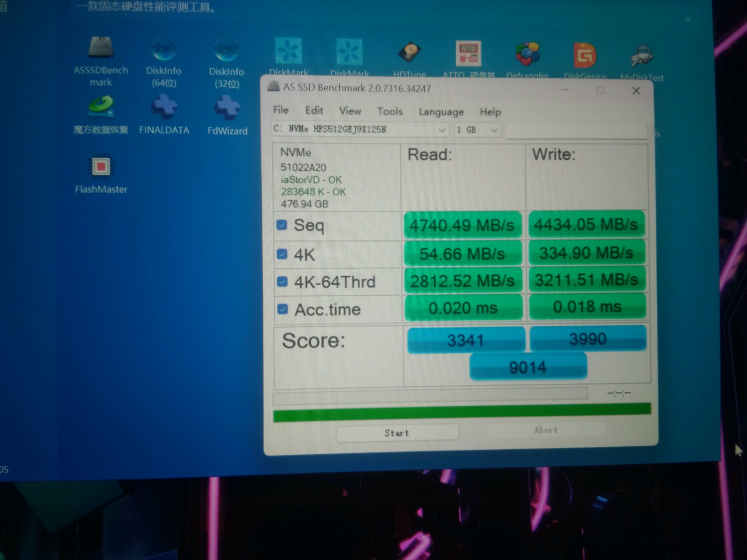The width and height of the screenshot is (747, 560).
Task: Open the ASSSDBenchmark launcher icon
Action: [101, 48]
